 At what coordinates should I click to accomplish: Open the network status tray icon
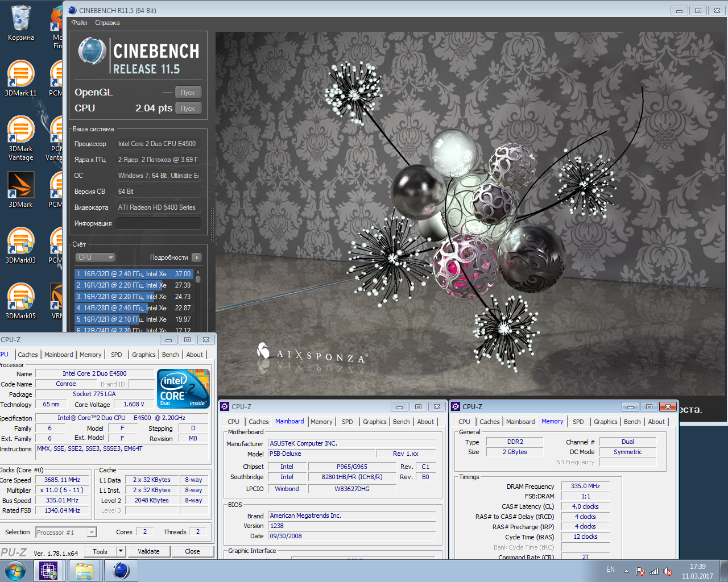(x=654, y=571)
